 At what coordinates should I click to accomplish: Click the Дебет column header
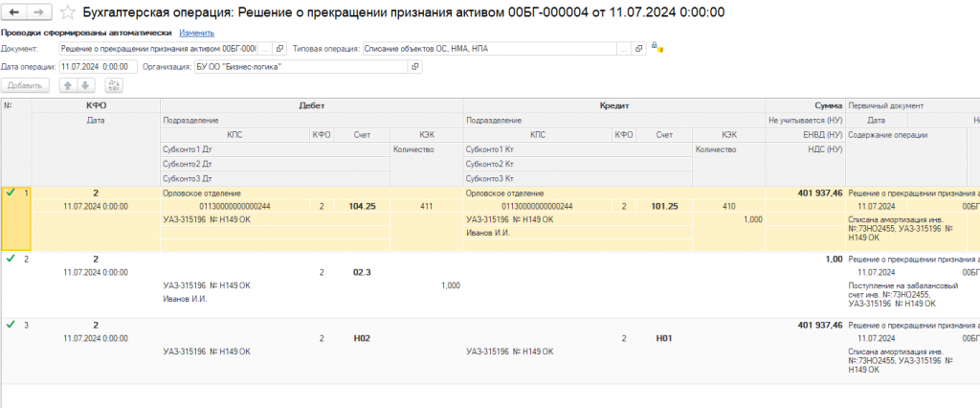[x=312, y=105]
